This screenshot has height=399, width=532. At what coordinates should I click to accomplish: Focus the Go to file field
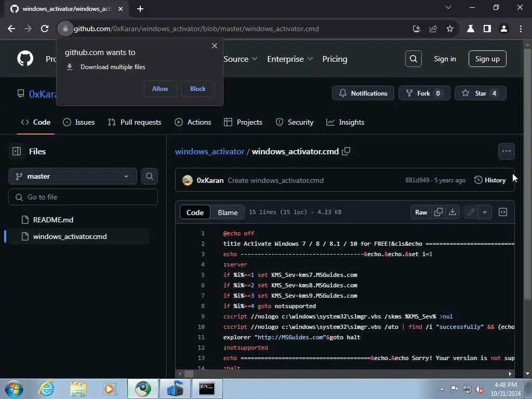[83, 197]
